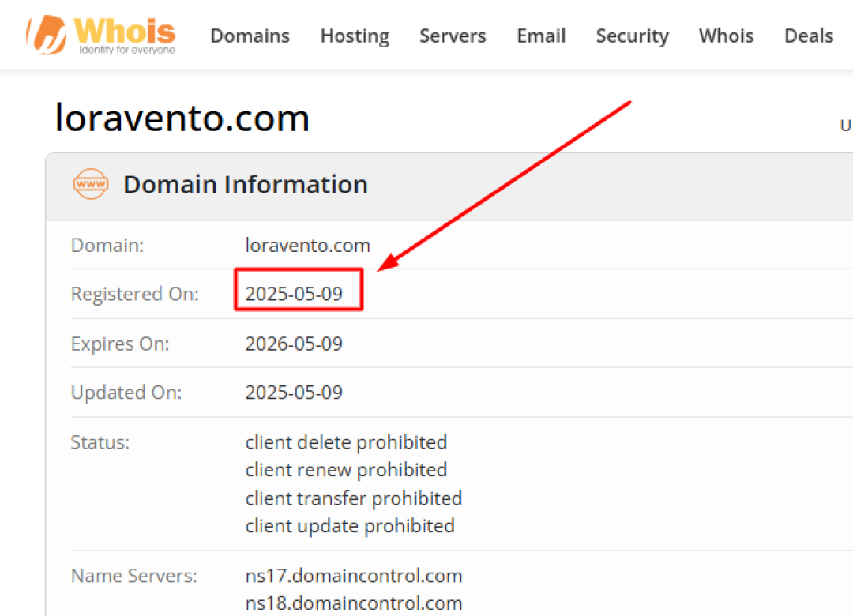The image size is (853, 616).
Task: Click the loravento.com page heading
Action: [x=182, y=118]
